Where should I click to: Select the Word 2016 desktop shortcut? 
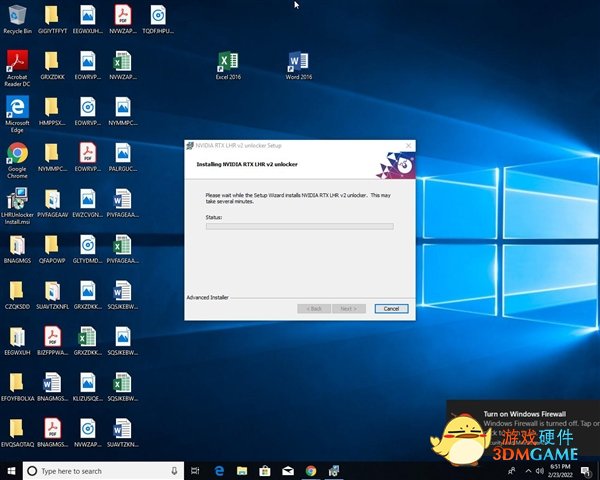click(x=298, y=66)
